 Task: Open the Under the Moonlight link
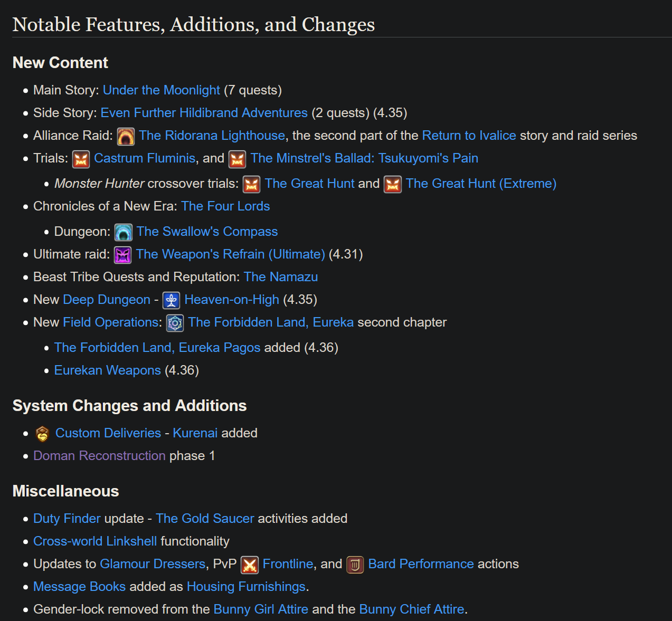pyautogui.click(x=161, y=90)
